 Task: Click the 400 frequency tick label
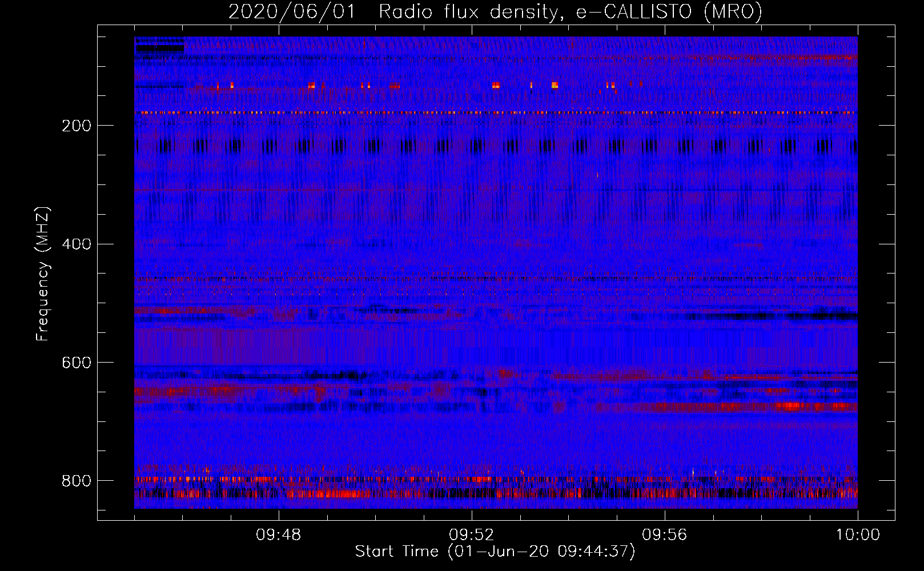pos(76,244)
